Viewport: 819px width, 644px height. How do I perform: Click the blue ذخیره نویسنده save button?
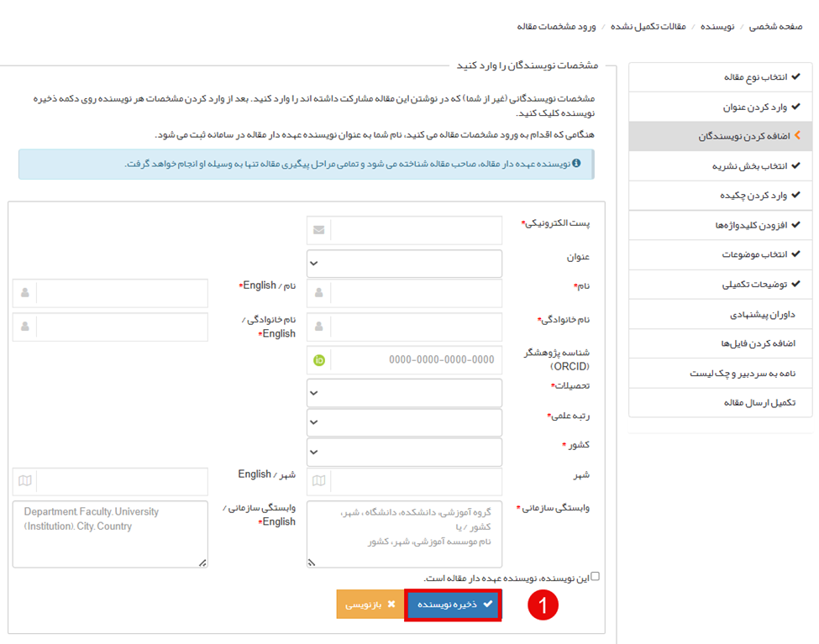453,605
